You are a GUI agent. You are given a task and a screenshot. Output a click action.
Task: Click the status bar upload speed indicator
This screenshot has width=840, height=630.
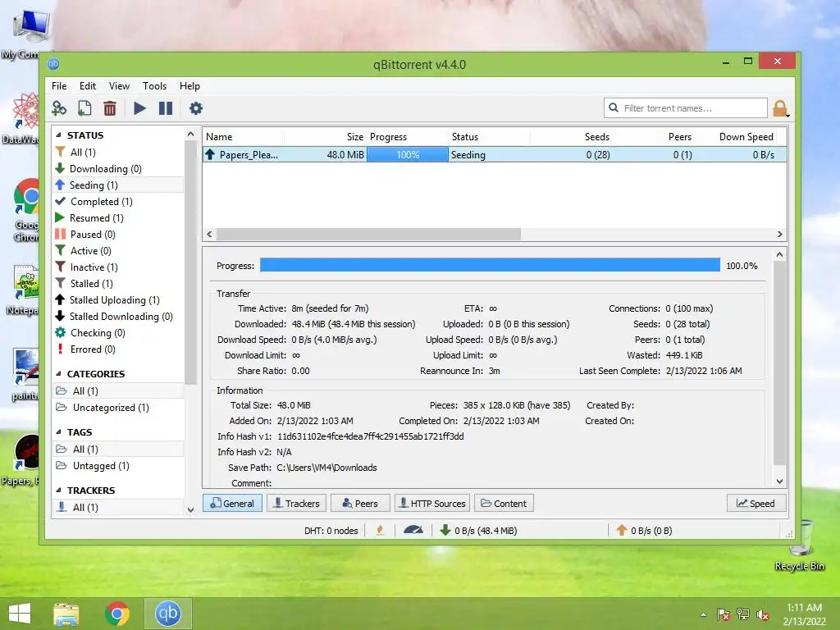(645, 531)
